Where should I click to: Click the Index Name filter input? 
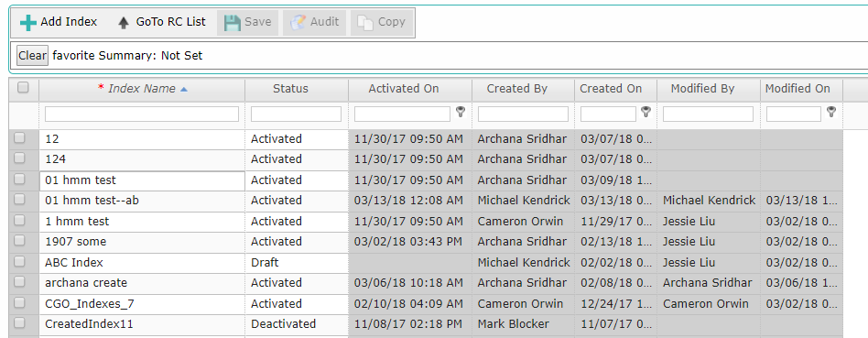(x=142, y=114)
